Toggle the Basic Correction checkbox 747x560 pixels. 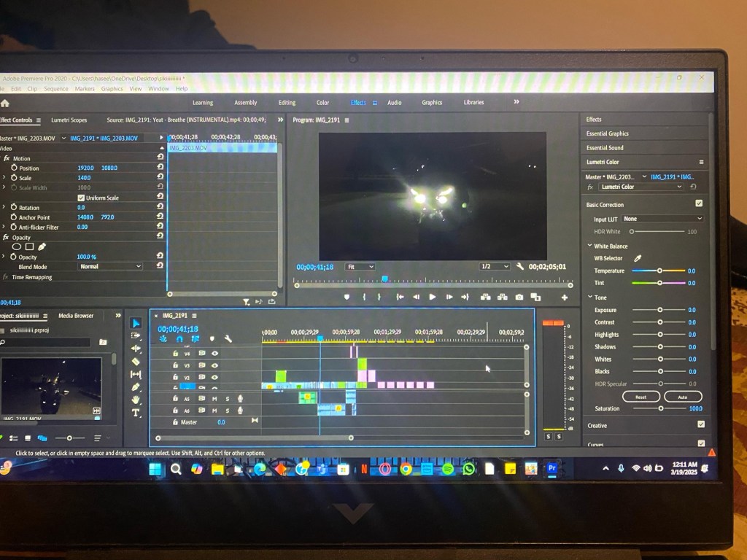click(699, 204)
